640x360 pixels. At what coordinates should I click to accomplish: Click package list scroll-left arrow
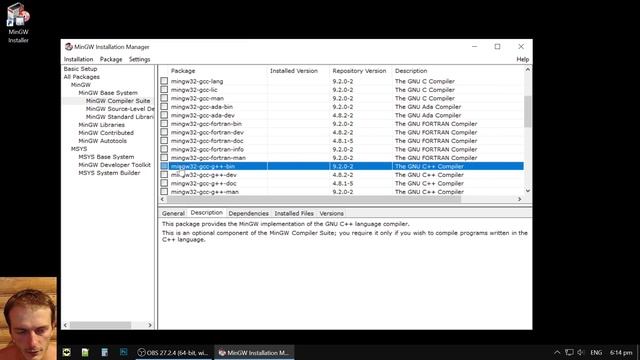[162, 199]
